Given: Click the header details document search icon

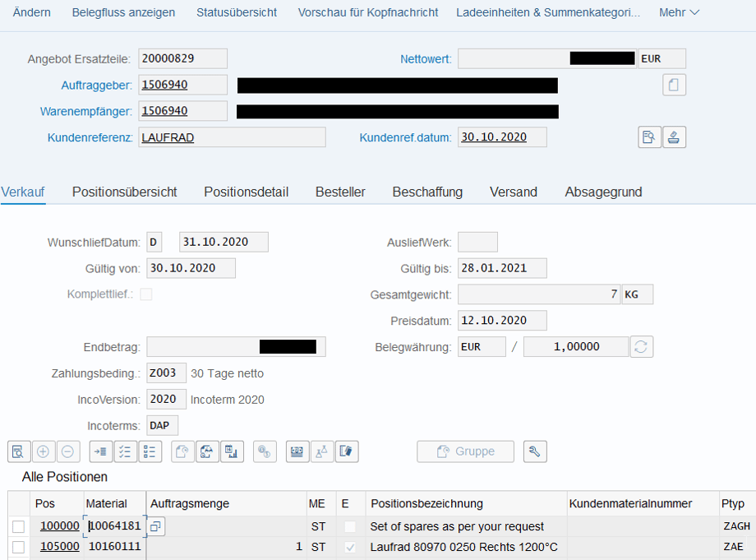Looking at the screenshot, I should pos(649,137).
